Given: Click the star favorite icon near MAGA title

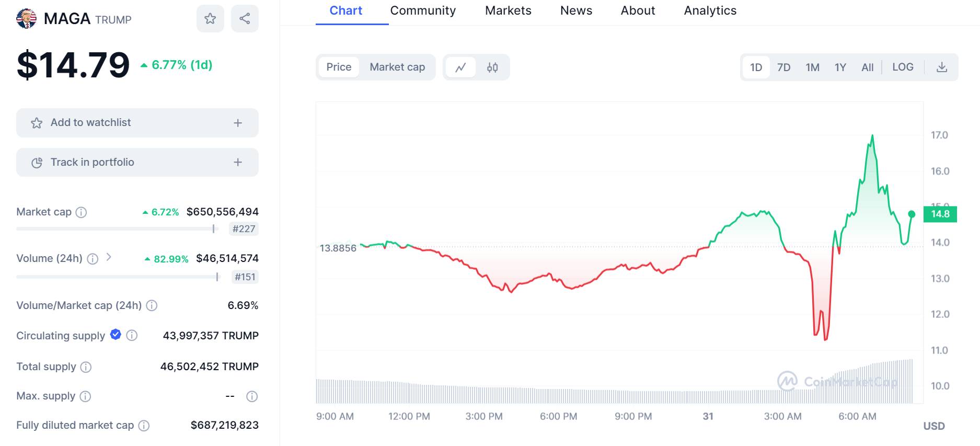Looking at the screenshot, I should pos(210,19).
